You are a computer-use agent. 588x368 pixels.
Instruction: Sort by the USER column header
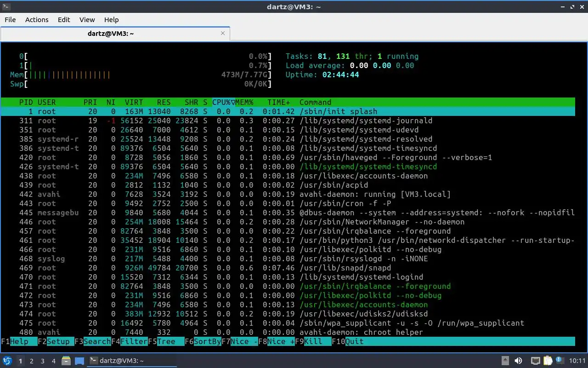point(47,102)
